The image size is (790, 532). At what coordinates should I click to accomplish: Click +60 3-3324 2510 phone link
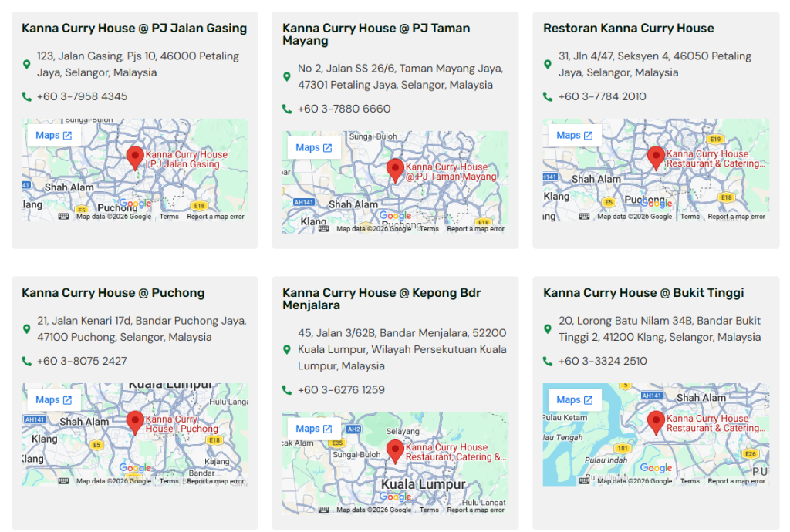click(x=603, y=361)
